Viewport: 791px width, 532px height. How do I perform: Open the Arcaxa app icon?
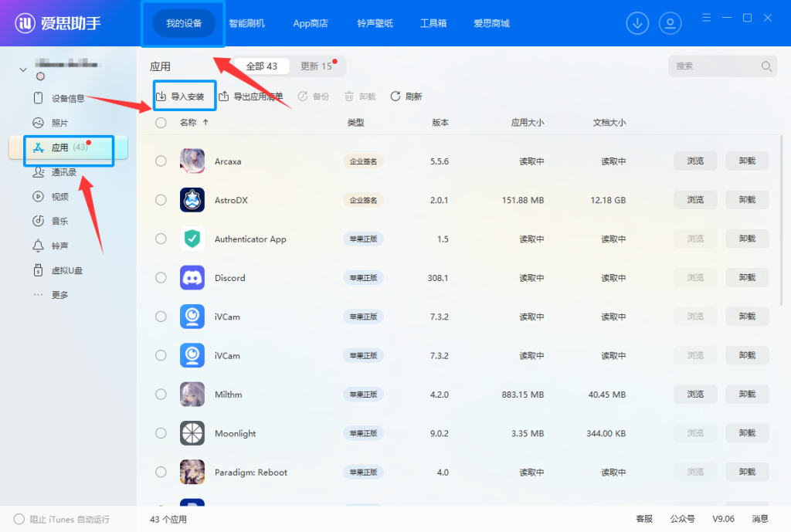click(192, 161)
